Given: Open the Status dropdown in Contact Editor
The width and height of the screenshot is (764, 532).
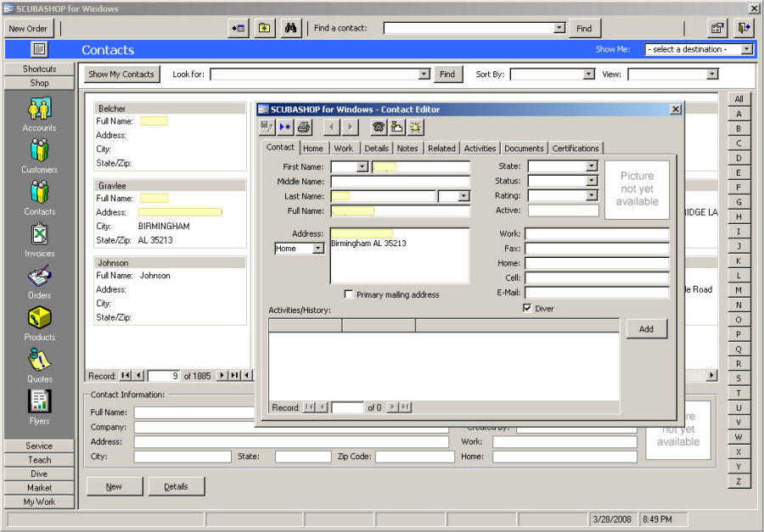Looking at the screenshot, I should point(592,181).
